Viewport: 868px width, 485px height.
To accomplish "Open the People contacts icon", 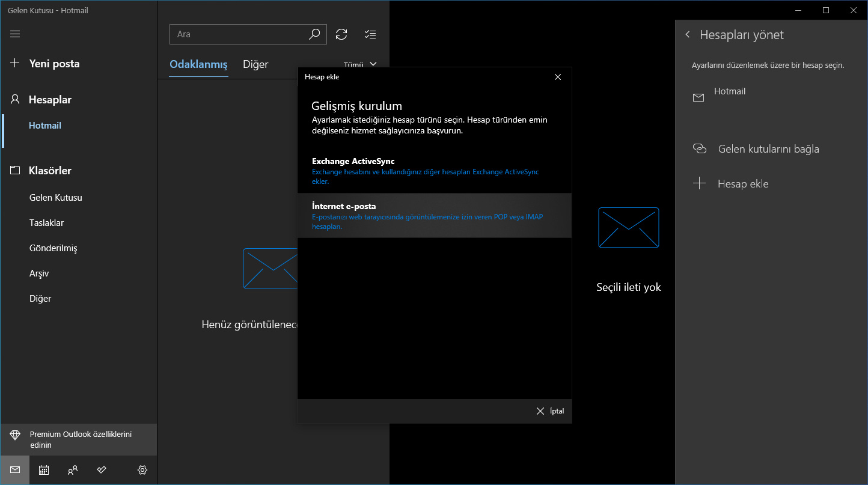I will 73,470.
